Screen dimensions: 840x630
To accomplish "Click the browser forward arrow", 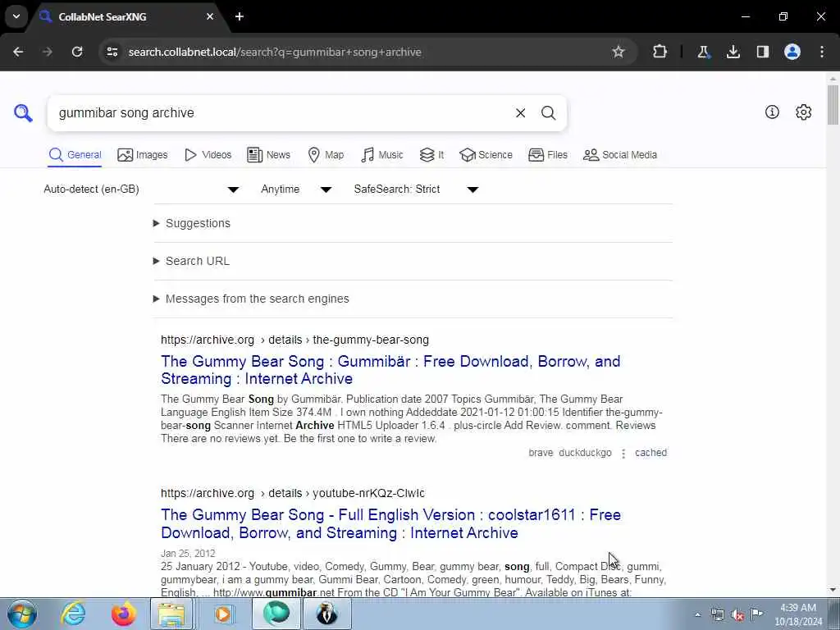I will [47, 52].
